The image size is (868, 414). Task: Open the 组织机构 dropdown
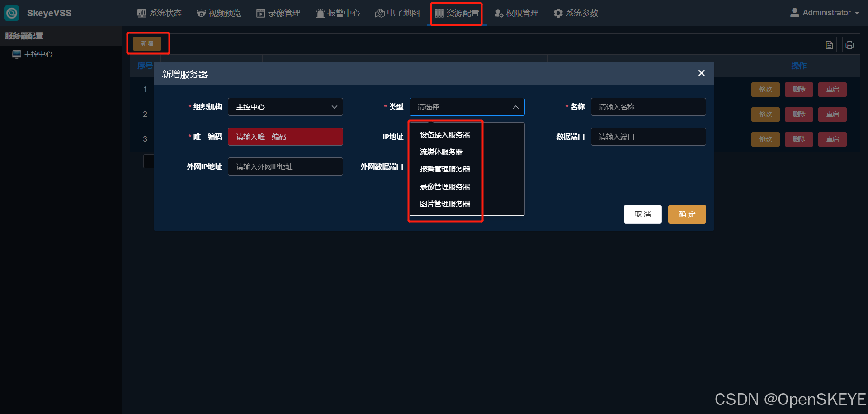point(285,107)
